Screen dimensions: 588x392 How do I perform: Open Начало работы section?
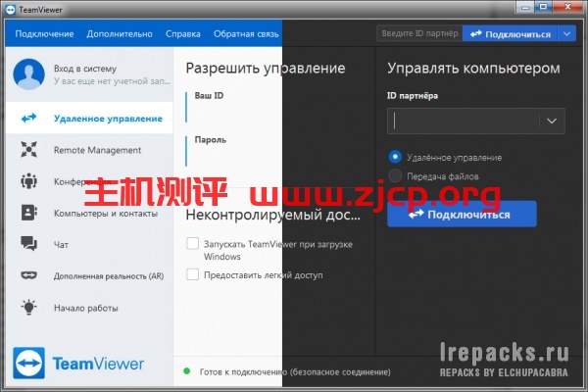[x=89, y=308]
